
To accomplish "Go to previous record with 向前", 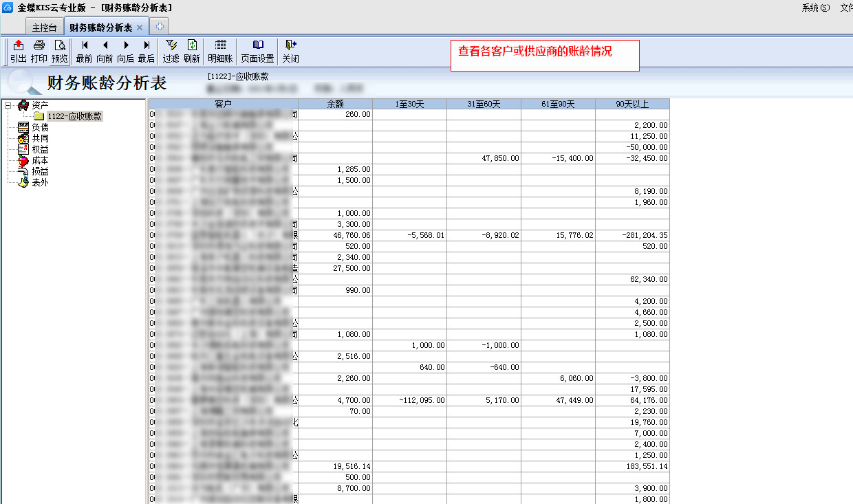I will 105,51.
